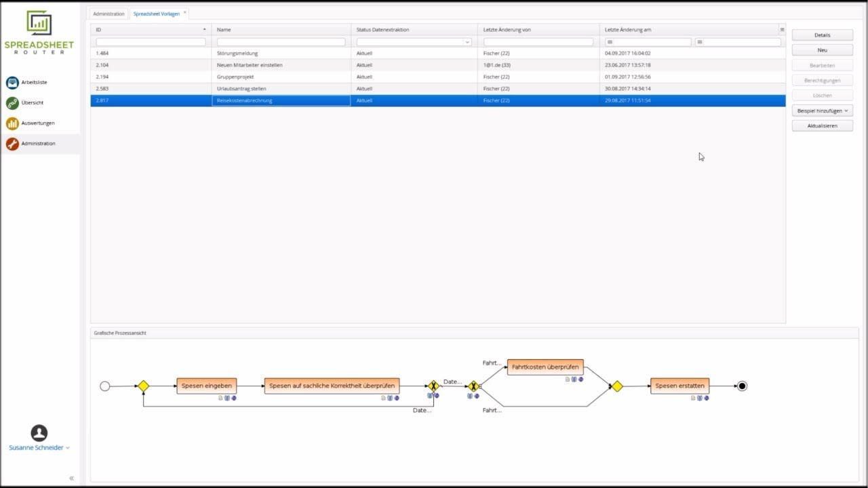The width and height of the screenshot is (868, 488).
Task: Click document icon under Spesen erstatten
Action: pyautogui.click(x=693, y=398)
